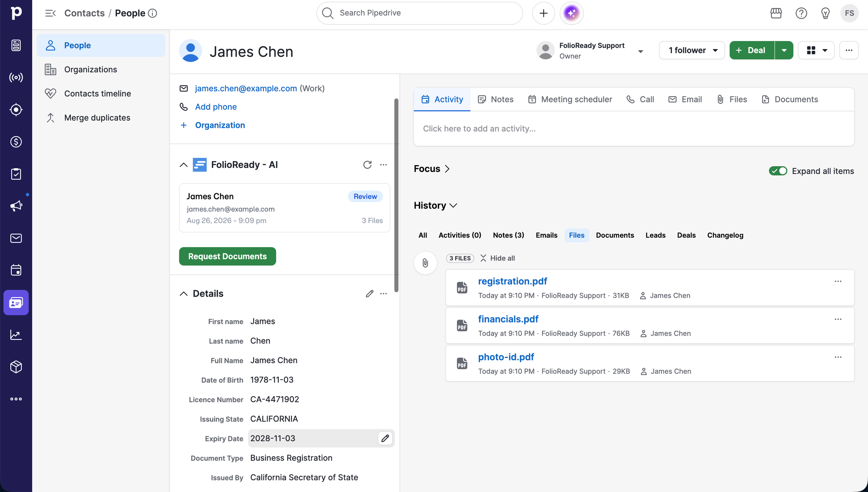Open Activities calendar sidebar icon

point(16,270)
